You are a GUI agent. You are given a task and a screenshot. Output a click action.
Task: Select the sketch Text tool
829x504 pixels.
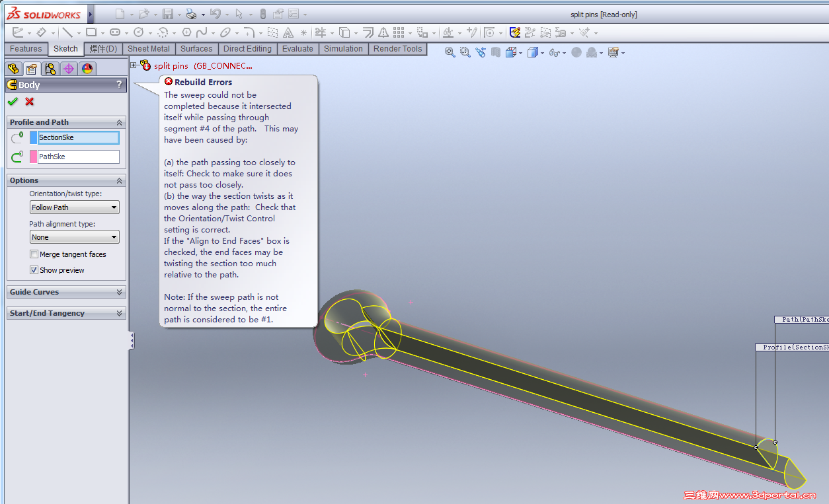click(288, 32)
